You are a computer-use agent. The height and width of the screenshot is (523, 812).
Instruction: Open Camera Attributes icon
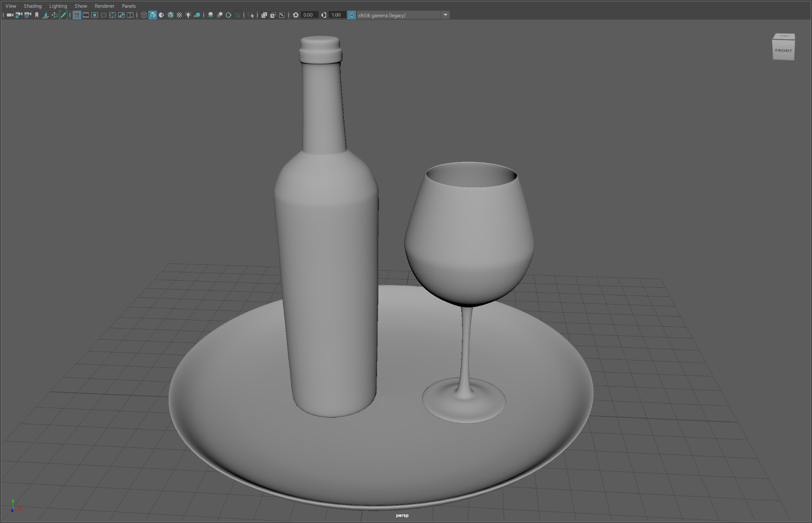(28, 15)
